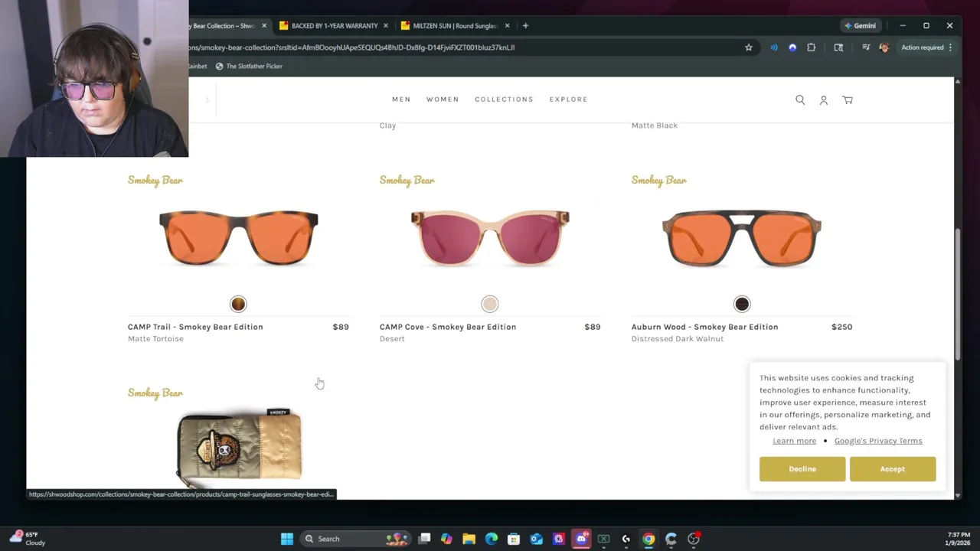Open CAMP Cove sunglasses product image
The height and width of the screenshot is (551, 980).
click(x=490, y=238)
